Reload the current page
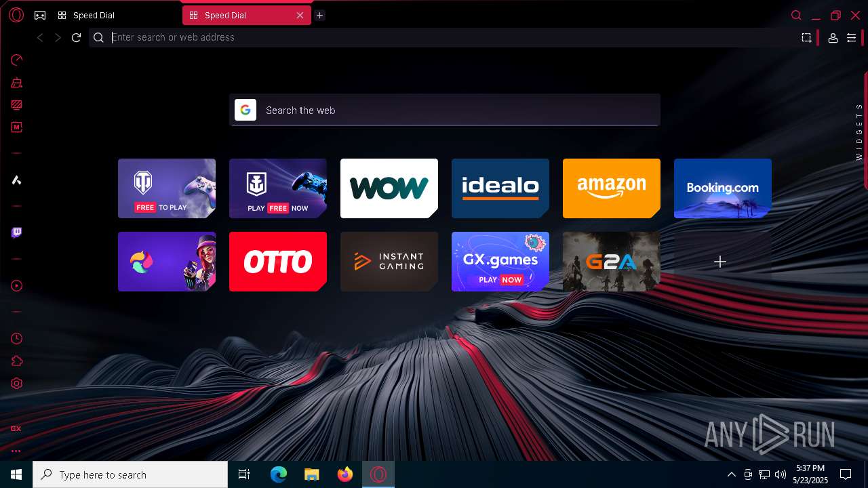 coord(76,38)
